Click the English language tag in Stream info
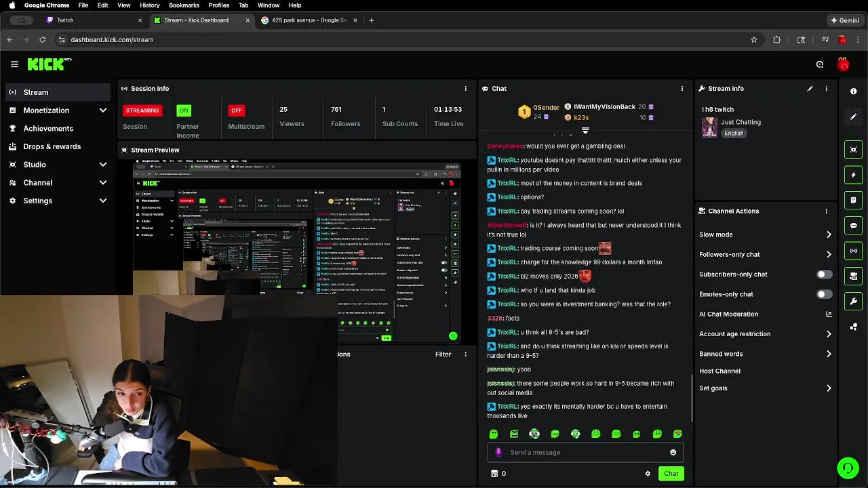The width and height of the screenshot is (868, 488). [734, 134]
